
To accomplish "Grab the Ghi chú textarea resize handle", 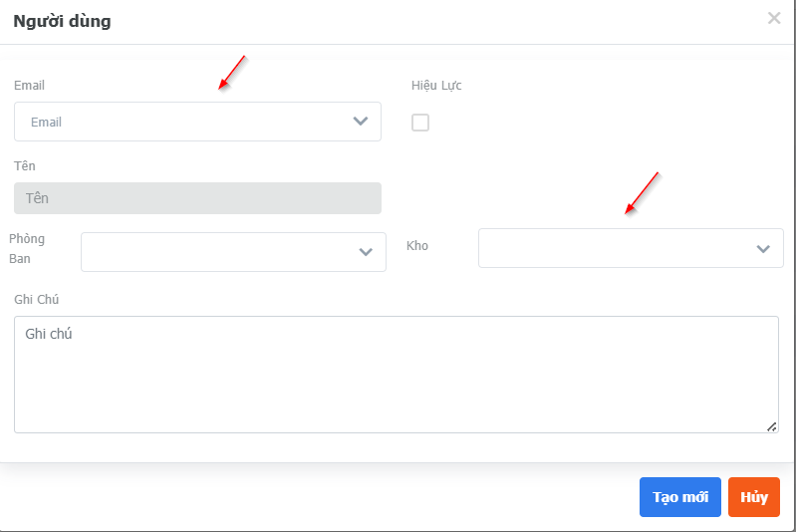I will (772, 426).
